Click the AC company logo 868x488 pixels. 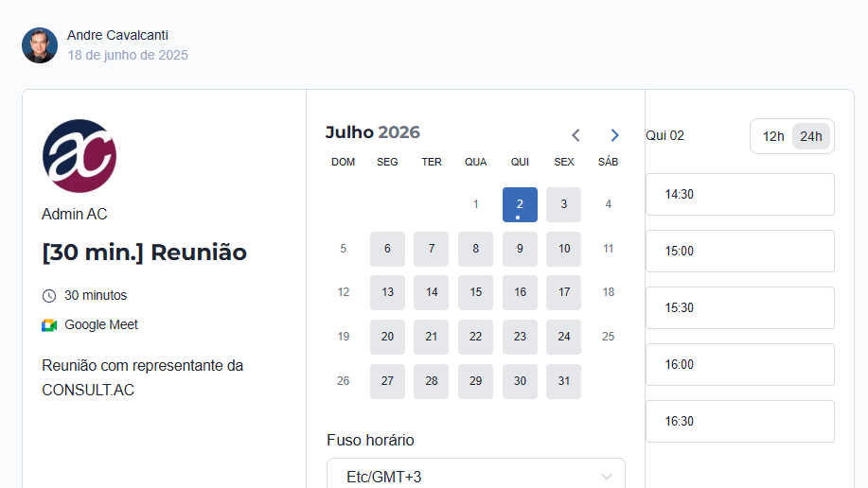point(80,156)
